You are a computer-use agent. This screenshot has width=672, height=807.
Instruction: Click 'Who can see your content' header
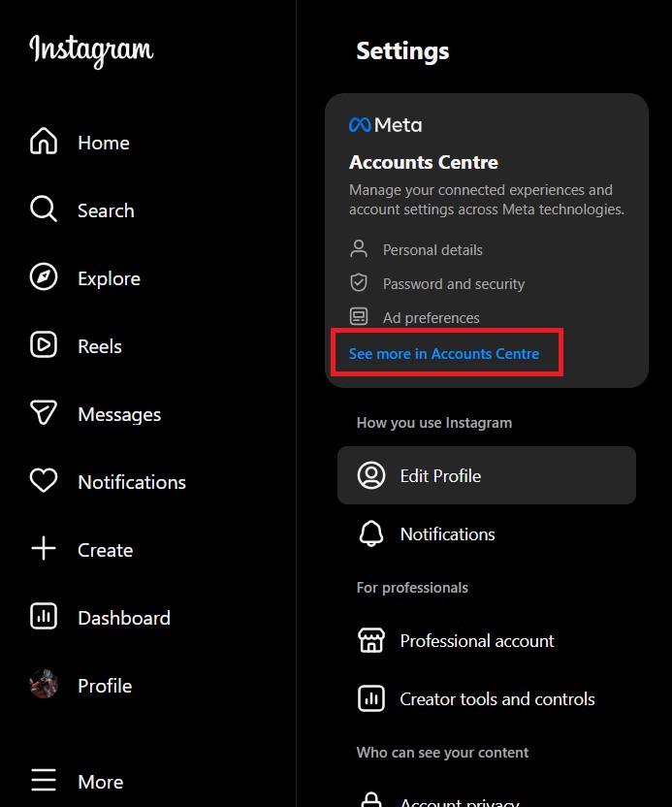[x=442, y=753]
